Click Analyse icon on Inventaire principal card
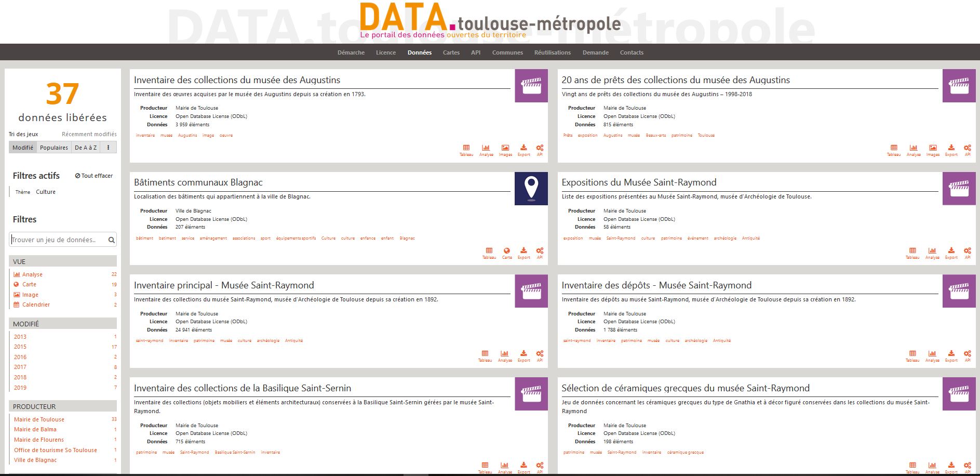The height and width of the screenshot is (476, 980). click(x=504, y=355)
